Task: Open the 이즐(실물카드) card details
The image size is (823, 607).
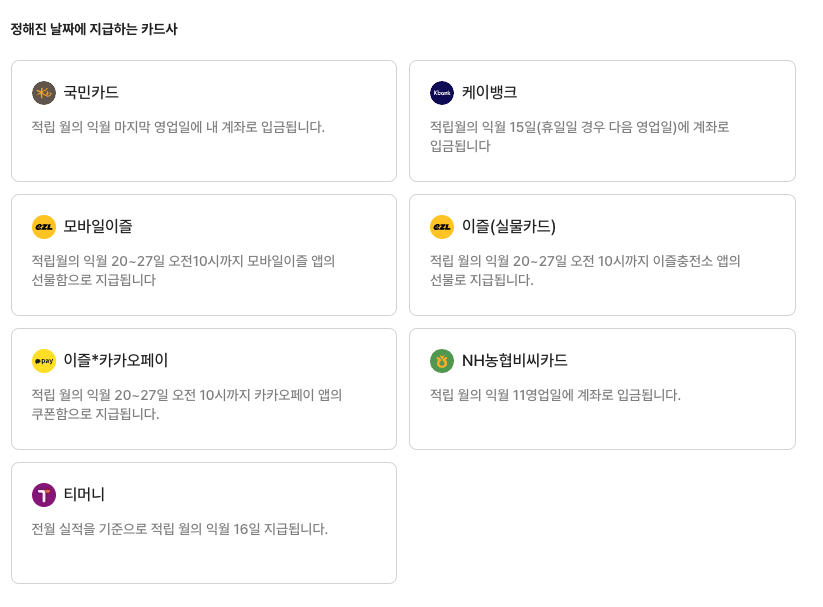Action: pyautogui.click(x=603, y=254)
